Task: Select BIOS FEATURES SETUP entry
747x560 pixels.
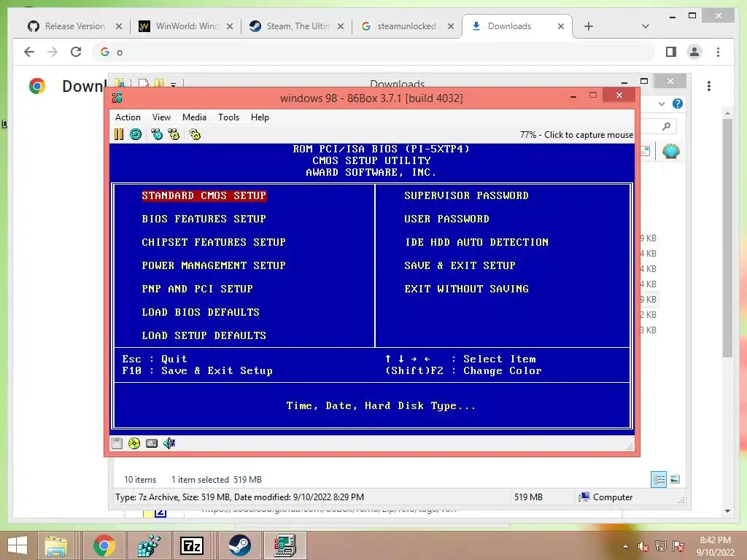Action: tap(204, 219)
